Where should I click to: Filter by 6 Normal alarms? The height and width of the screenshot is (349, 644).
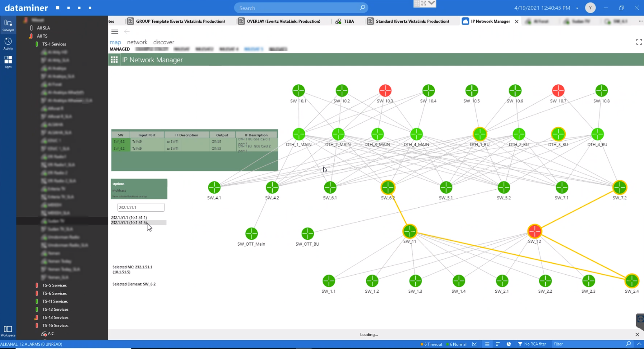[x=456, y=344]
